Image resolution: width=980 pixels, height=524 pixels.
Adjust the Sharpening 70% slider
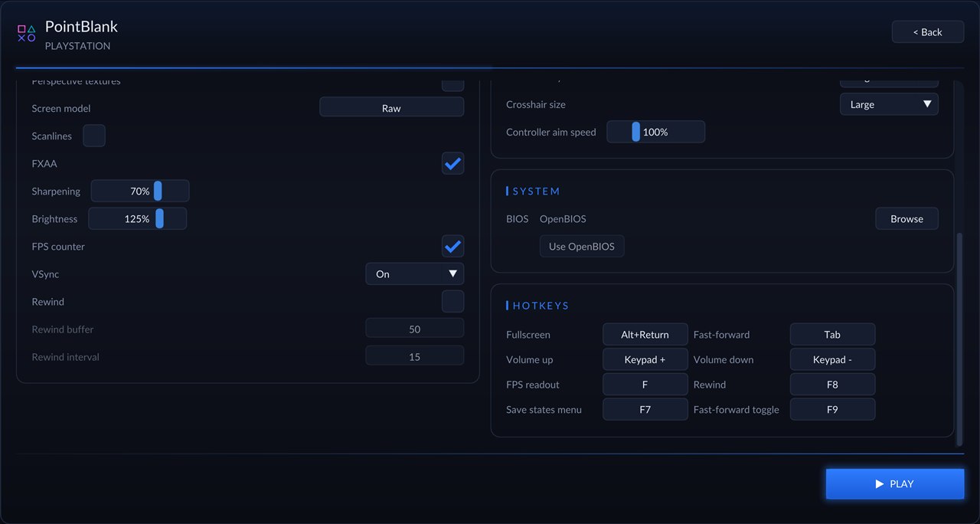tap(140, 191)
